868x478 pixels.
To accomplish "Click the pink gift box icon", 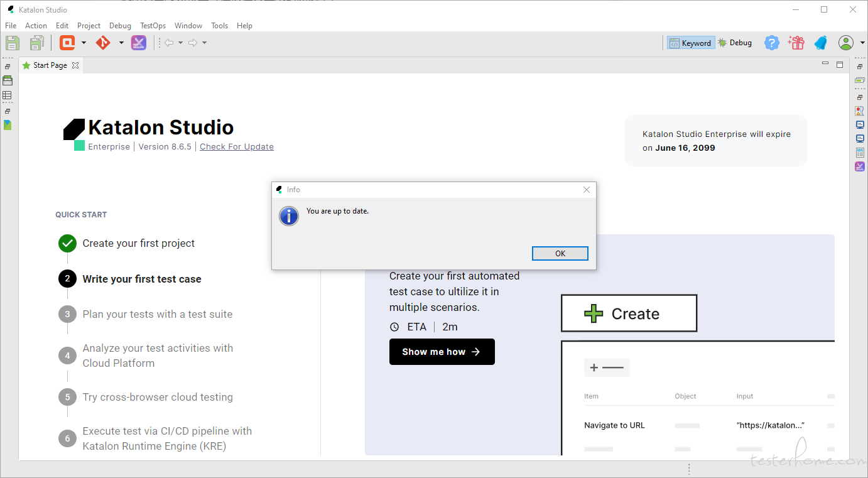I will pyautogui.click(x=796, y=43).
